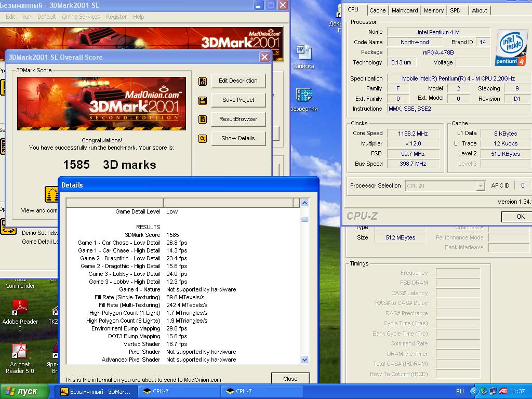
Task: Switch to the About tab in CPU-Z
Action: (x=479, y=10)
